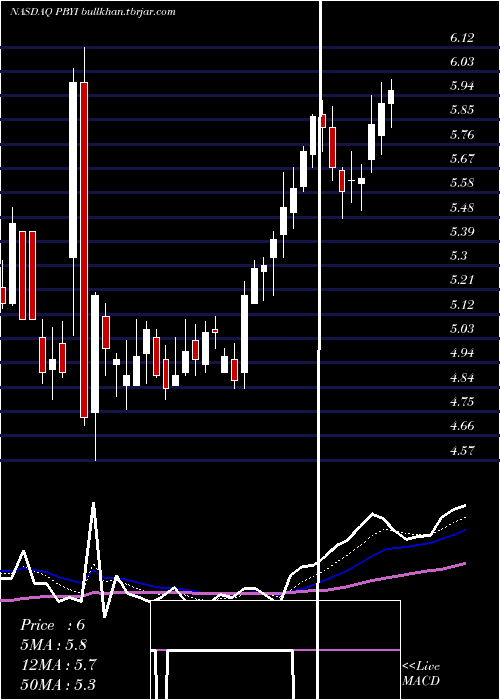Click the most recent candlestick on the chart
This screenshot has width=500, height=700.
(391, 97)
